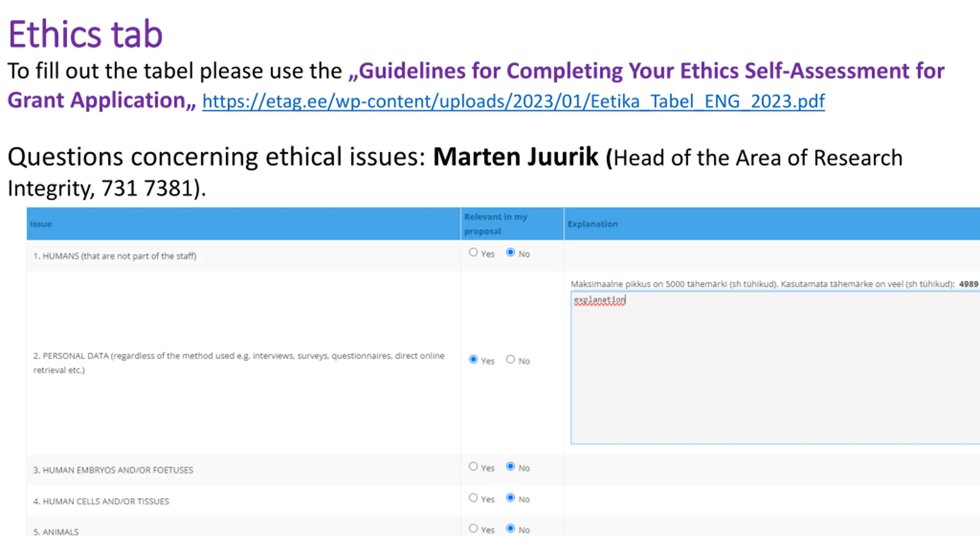
Task: Click the Explanation column header
Action: 593,224
